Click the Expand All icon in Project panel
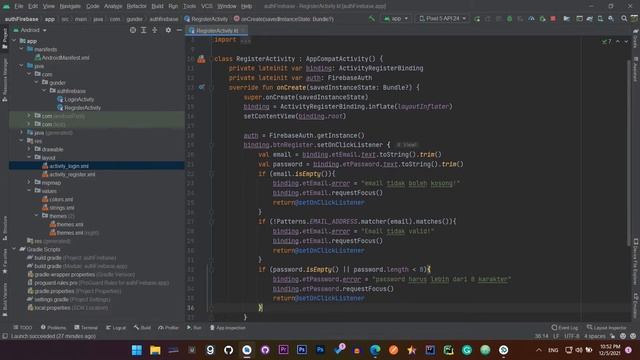 click(144, 30)
